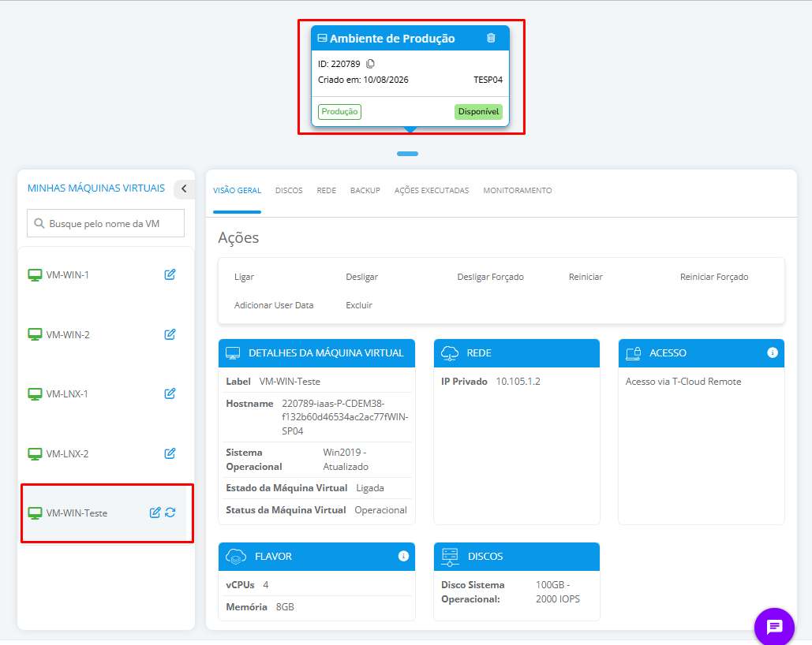Click Desligar Forçado action
This screenshot has width=812, height=645.
coord(490,277)
